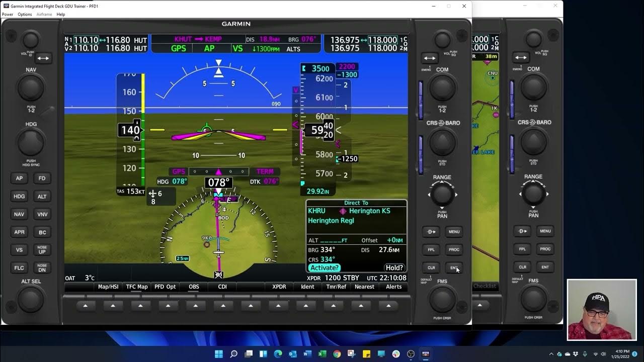Click the NAV frequency transfer arrow key on PFD1

(43, 58)
